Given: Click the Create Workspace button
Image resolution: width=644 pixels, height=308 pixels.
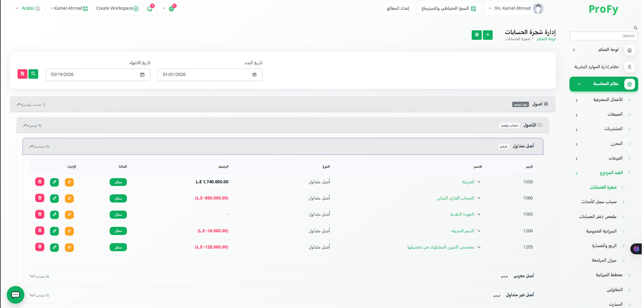Looking at the screenshot, I should tap(117, 9).
